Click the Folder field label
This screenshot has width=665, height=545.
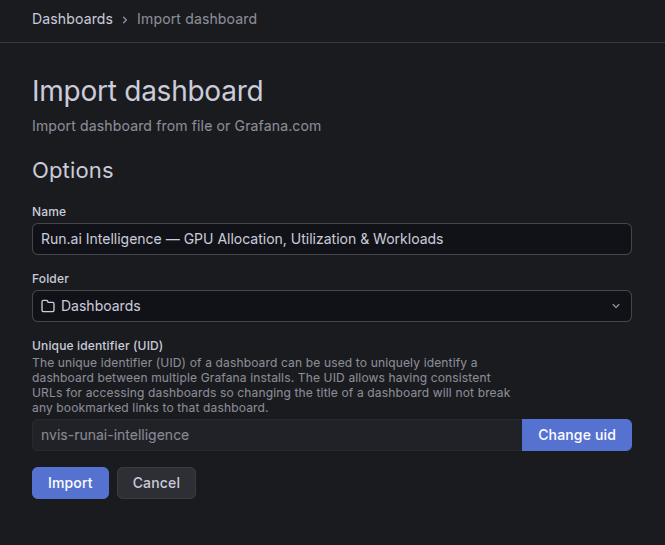[x=50, y=279]
